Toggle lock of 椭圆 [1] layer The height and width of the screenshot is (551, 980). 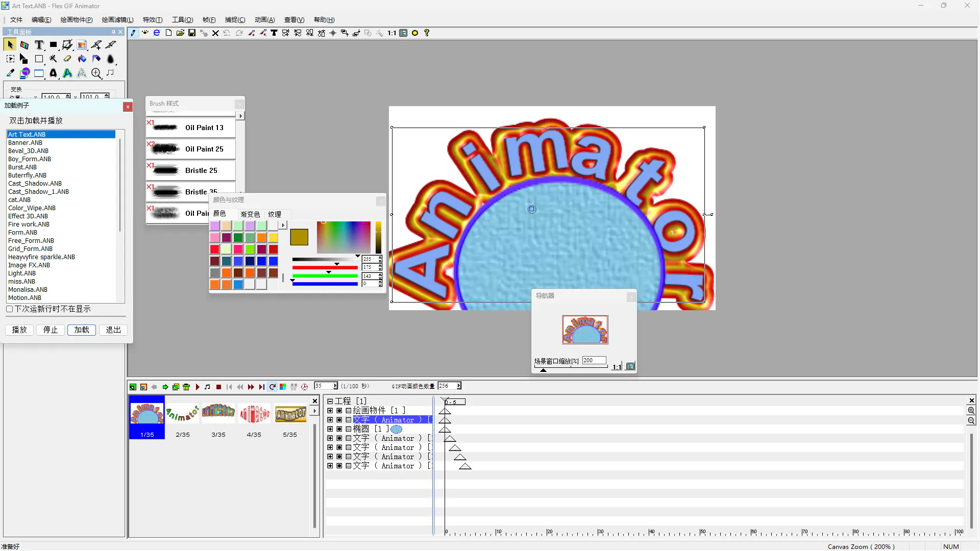pyautogui.click(x=349, y=429)
